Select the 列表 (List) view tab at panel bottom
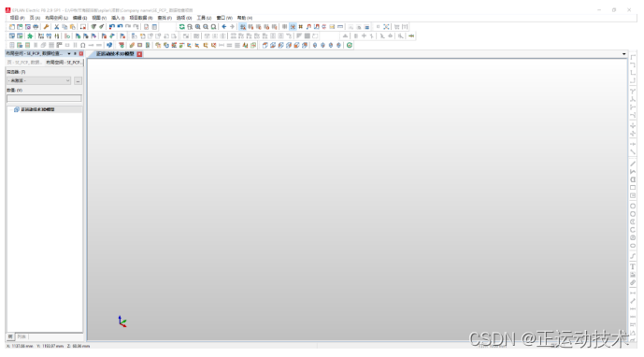The height and width of the screenshot is (357, 644). tap(21, 336)
